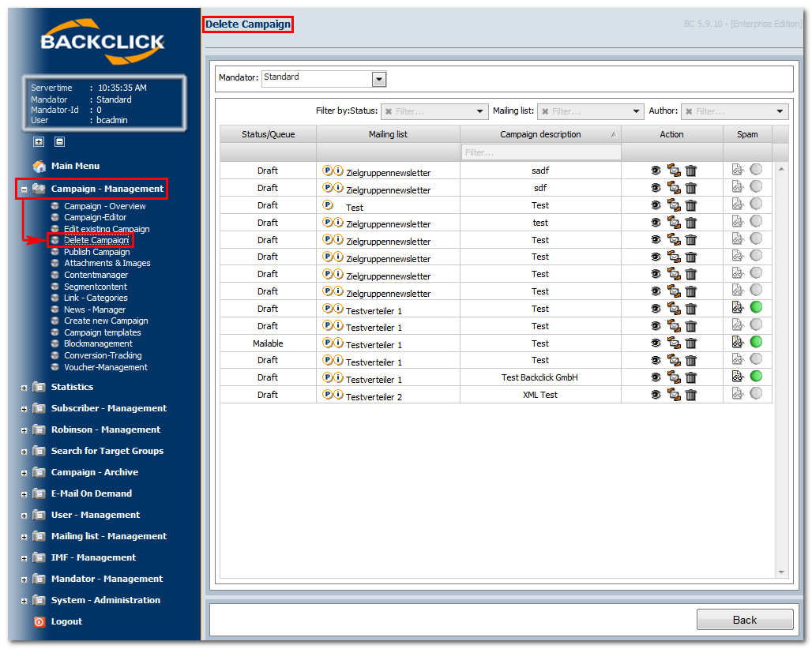Open the Contentmanager entry
812x649 pixels.
point(96,275)
